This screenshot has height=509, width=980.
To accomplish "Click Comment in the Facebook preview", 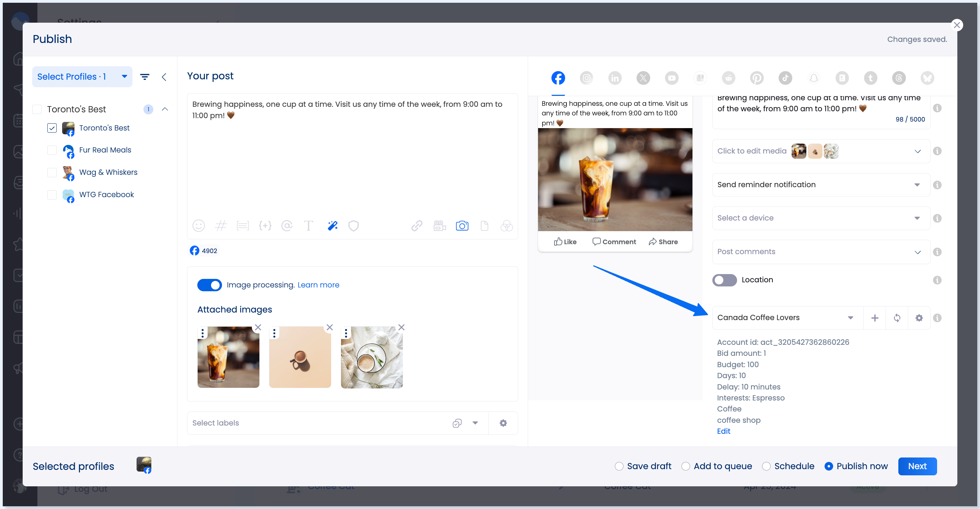I will (614, 242).
